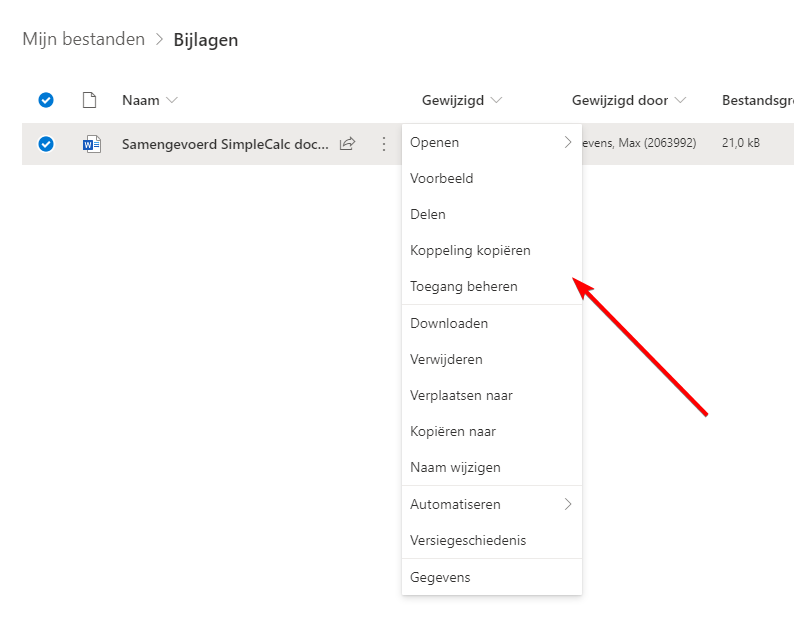Choose Versiegeschiedenis menu entry
This screenshot has height=631, width=794.
point(468,540)
